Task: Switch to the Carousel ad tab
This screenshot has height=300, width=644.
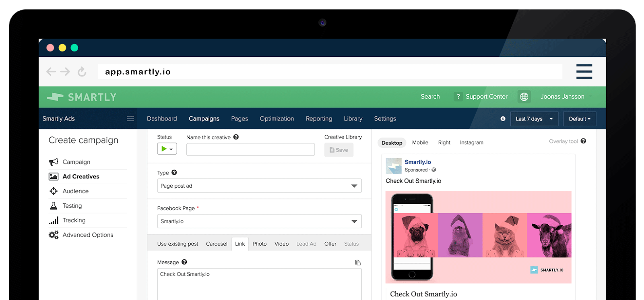Action: [x=217, y=244]
